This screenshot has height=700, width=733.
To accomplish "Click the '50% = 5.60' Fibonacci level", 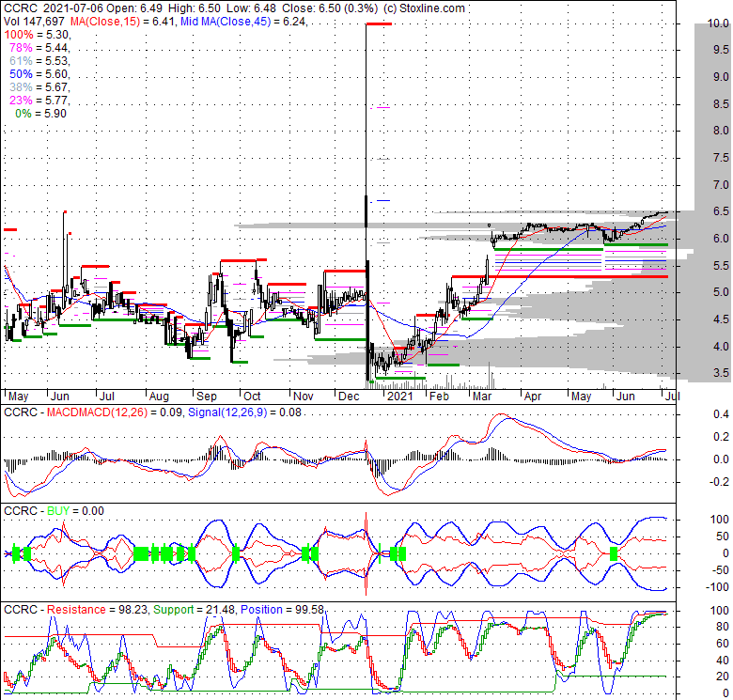I will tap(40, 74).
